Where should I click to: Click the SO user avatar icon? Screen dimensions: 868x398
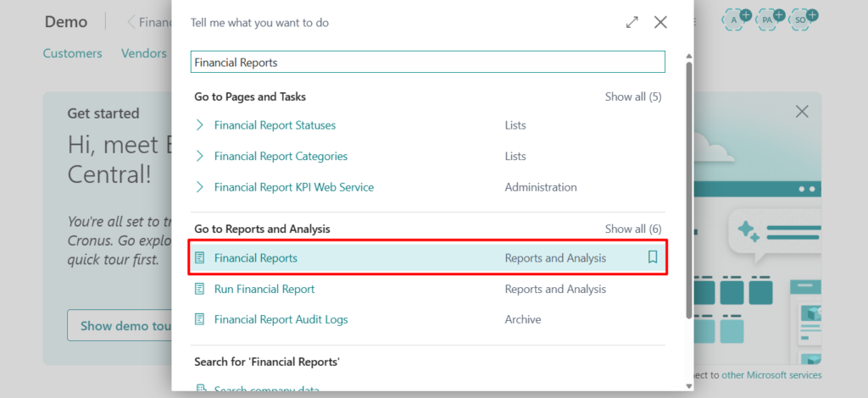pos(801,19)
